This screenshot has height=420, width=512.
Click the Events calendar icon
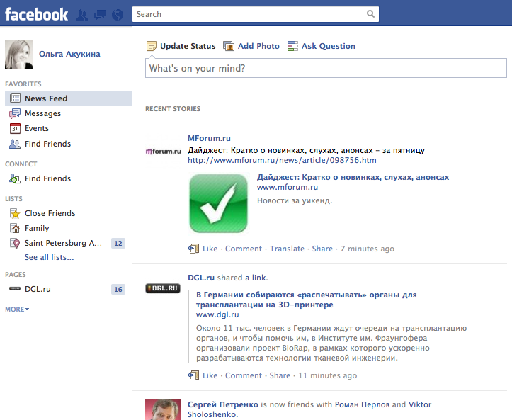tap(15, 128)
